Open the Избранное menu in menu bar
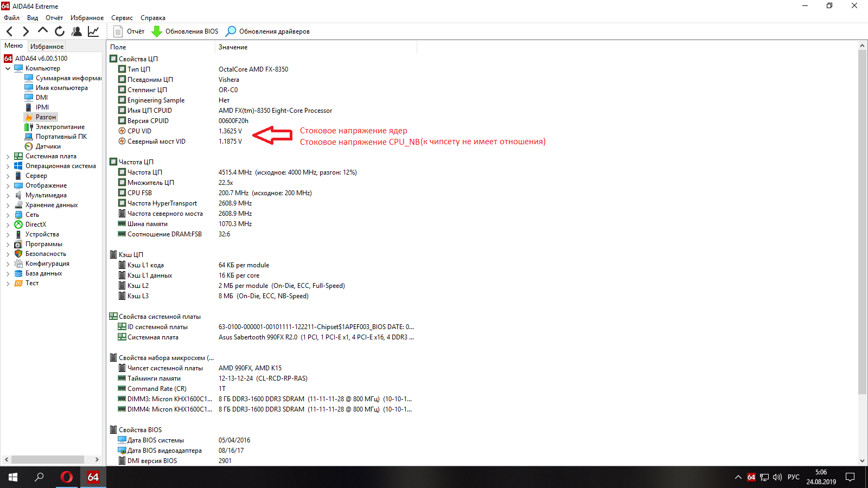This screenshot has height=488, width=868. point(87,18)
